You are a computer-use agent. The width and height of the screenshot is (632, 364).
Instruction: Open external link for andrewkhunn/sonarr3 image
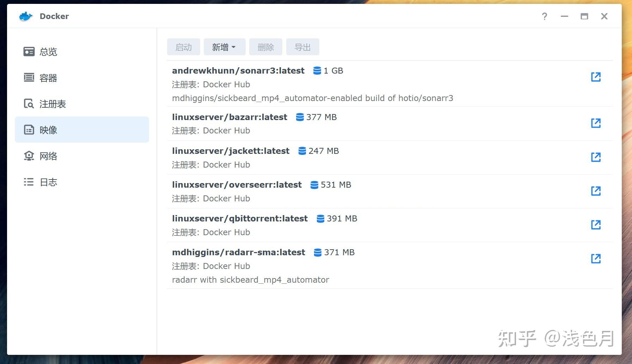click(596, 77)
